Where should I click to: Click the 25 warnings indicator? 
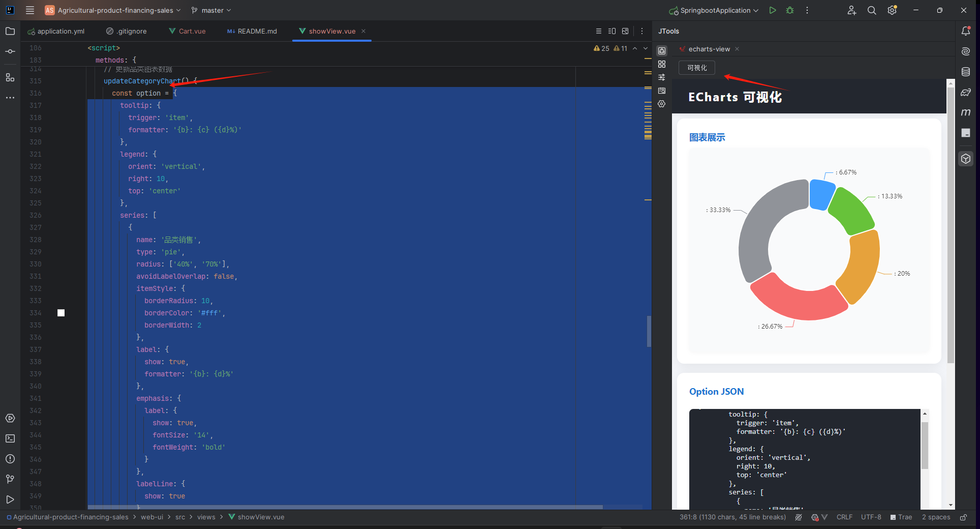point(602,48)
